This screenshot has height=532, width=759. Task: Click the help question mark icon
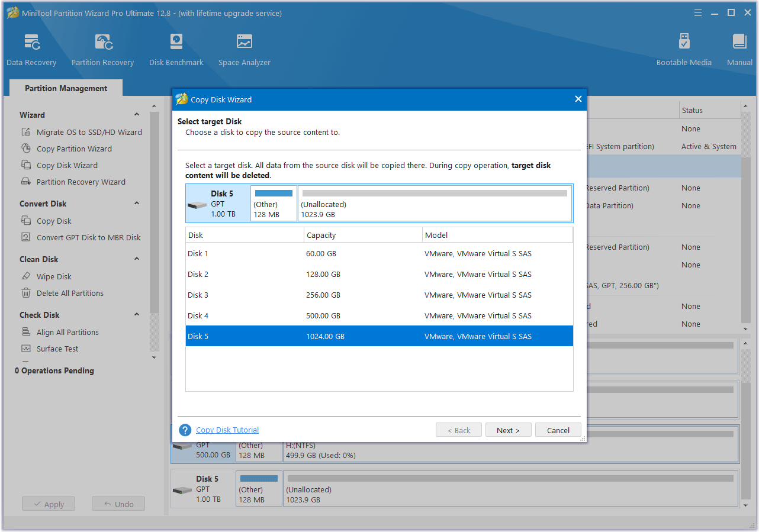pyautogui.click(x=185, y=430)
